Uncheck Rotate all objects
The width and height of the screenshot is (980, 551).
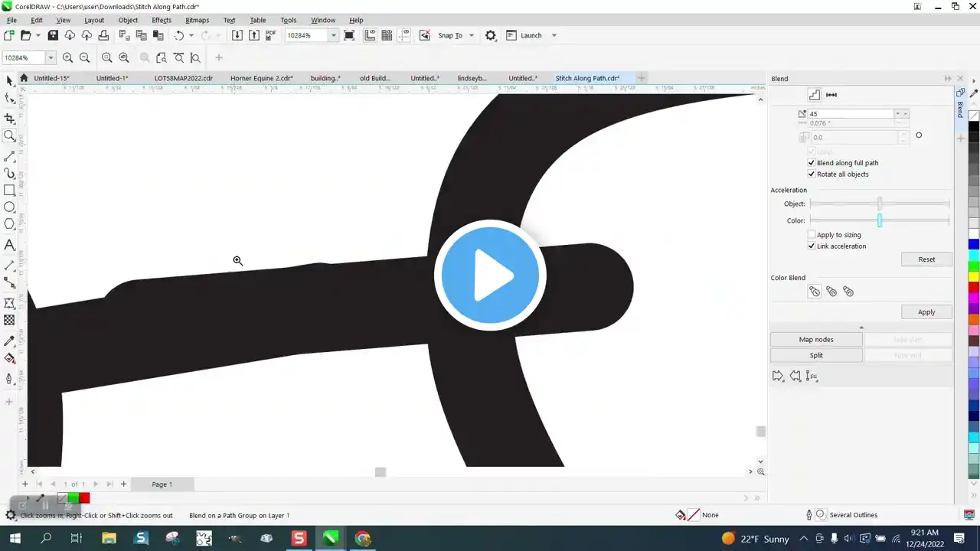pos(812,174)
